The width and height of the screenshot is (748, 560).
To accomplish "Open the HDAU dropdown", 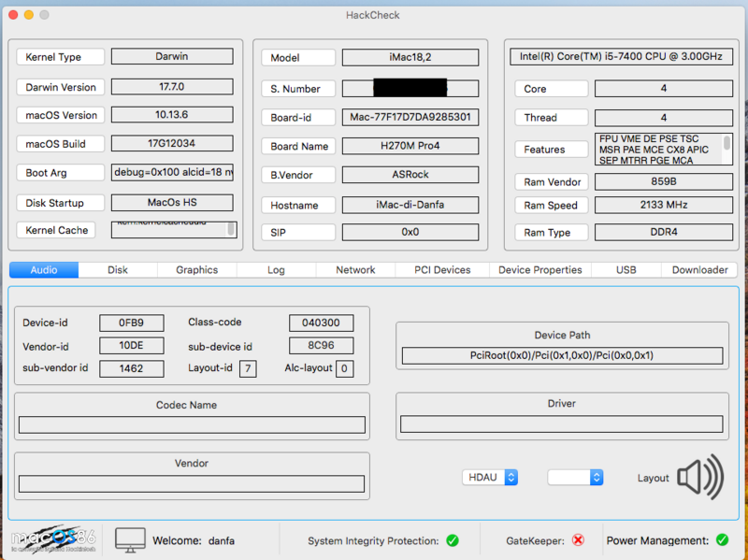I will click(x=490, y=478).
